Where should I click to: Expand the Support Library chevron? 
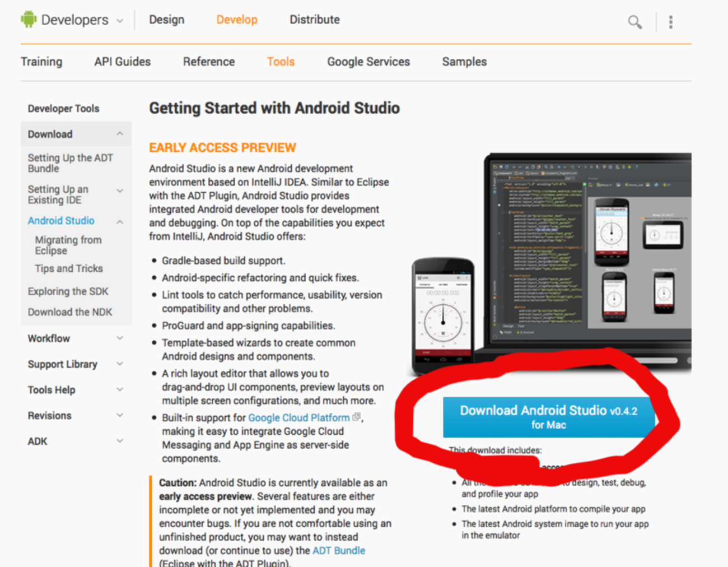point(120,364)
